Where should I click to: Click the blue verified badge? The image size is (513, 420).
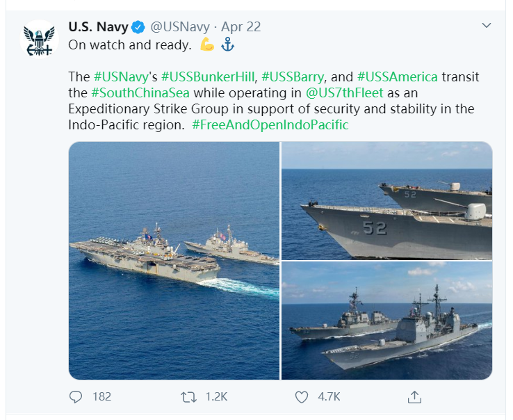pyautogui.click(x=138, y=27)
